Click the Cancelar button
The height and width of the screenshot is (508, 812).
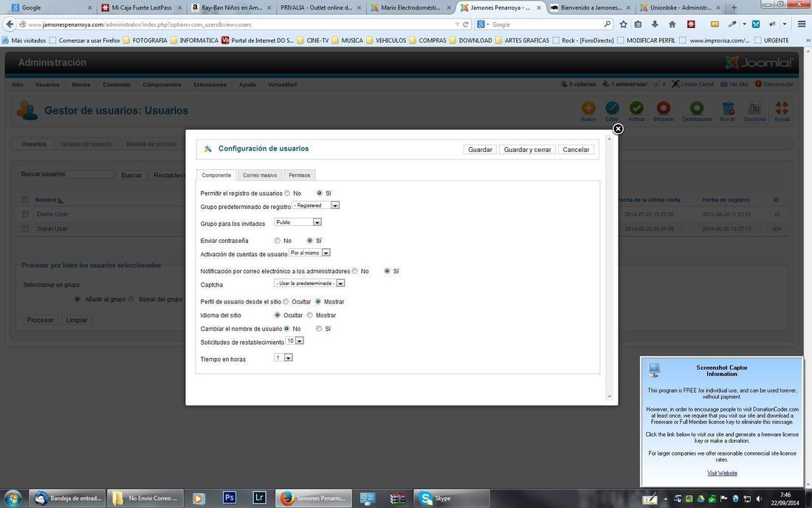pyautogui.click(x=576, y=150)
